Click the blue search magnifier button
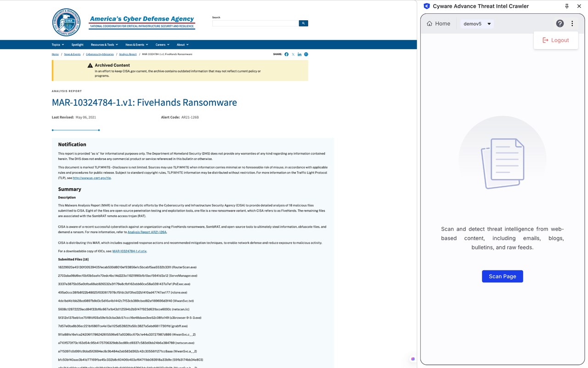 click(x=303, y=23)
